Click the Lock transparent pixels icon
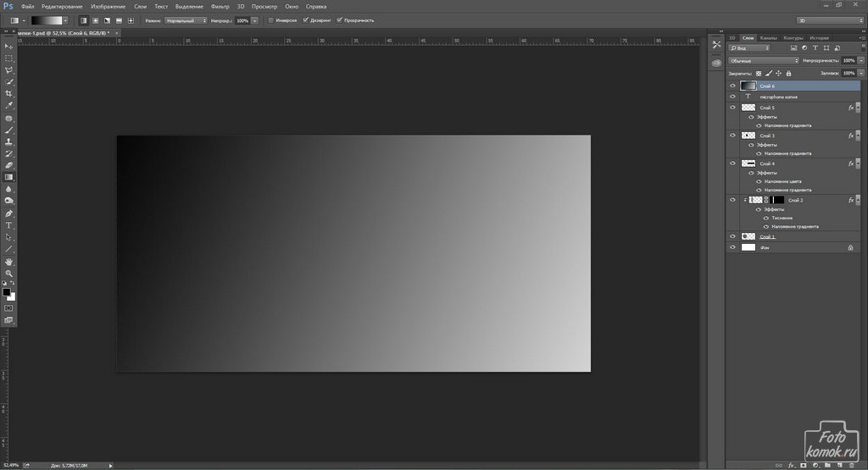The image size is (868, 470). click(759, 74)
